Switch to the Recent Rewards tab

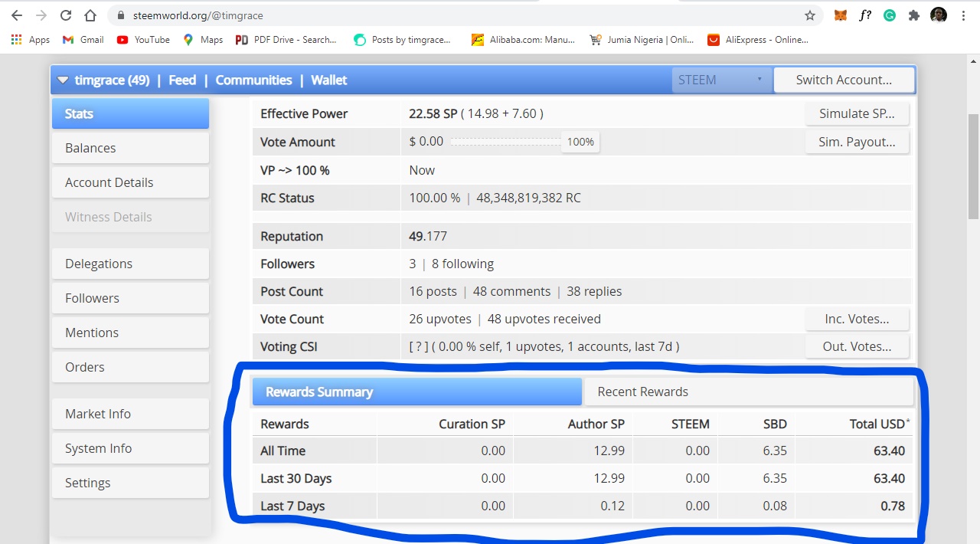pos(749,392)
